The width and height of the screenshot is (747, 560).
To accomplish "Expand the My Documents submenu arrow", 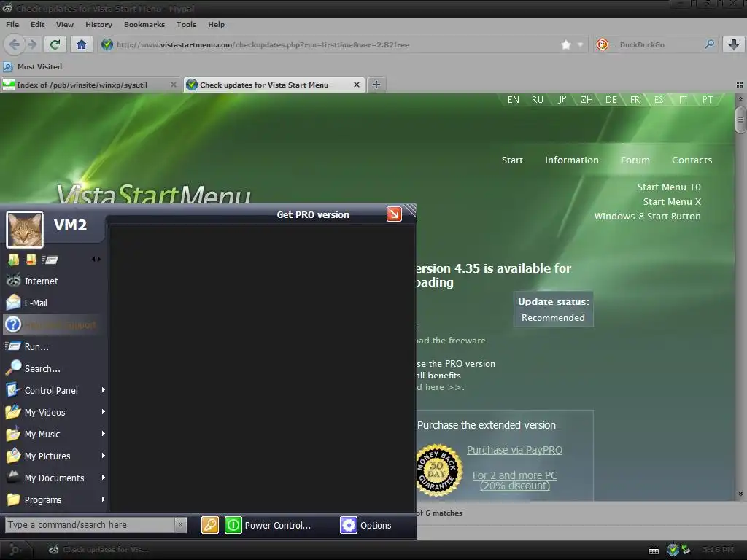I will tap(104, 478).
